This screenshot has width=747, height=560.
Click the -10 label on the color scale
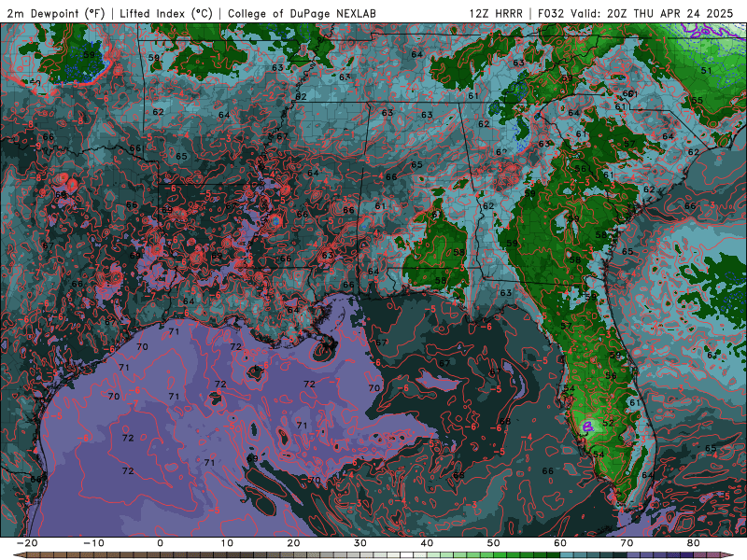click(x=93, y=543)
